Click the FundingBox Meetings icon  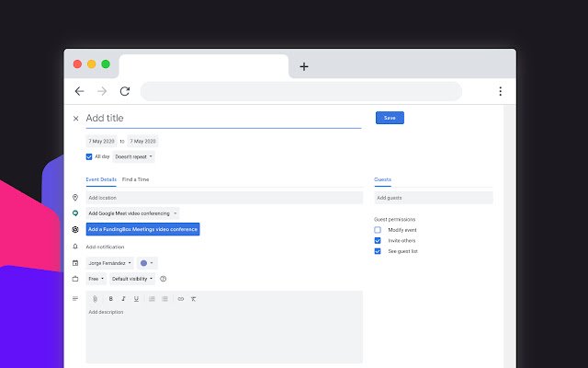75,229
